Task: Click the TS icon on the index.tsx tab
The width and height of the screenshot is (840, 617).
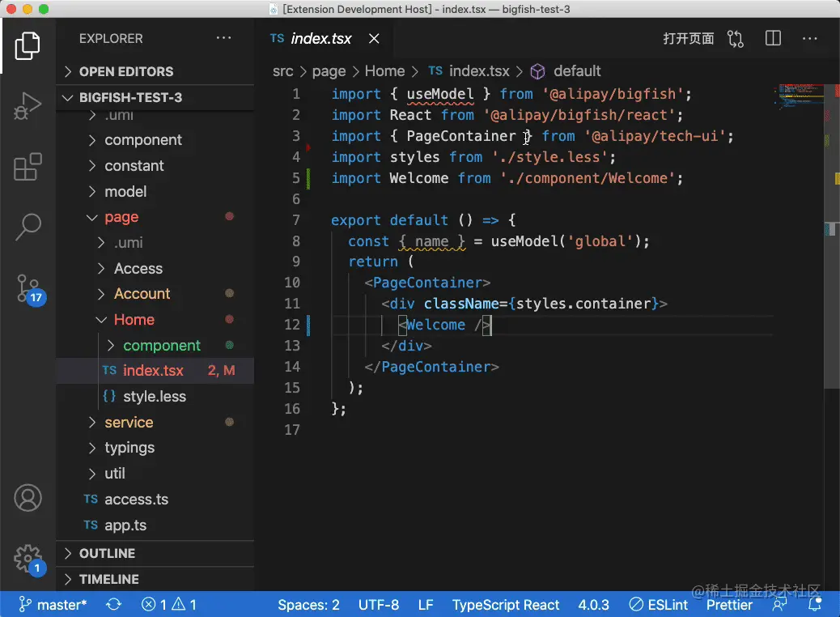Action: tap(277, 38)
